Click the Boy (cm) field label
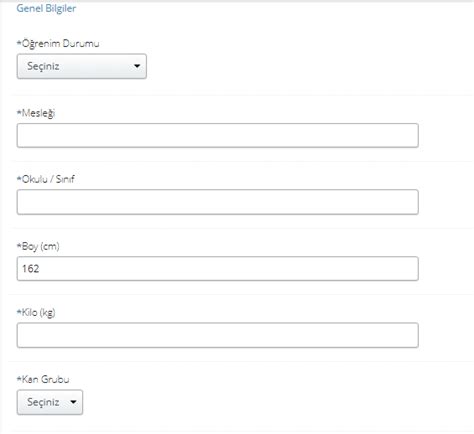The width and height of the screenshot is (474, 434). pos(38,247)
